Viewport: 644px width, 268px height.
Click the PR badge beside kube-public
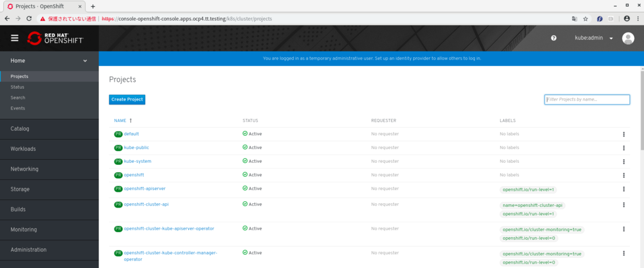pos(118,148)
